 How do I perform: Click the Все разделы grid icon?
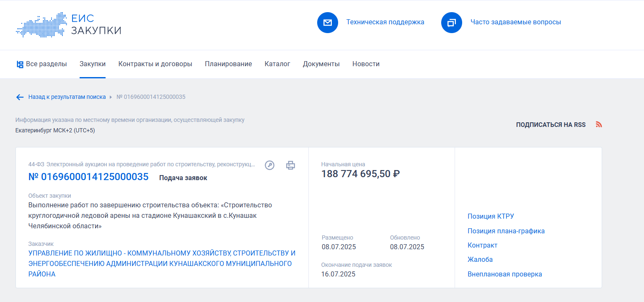20,64
